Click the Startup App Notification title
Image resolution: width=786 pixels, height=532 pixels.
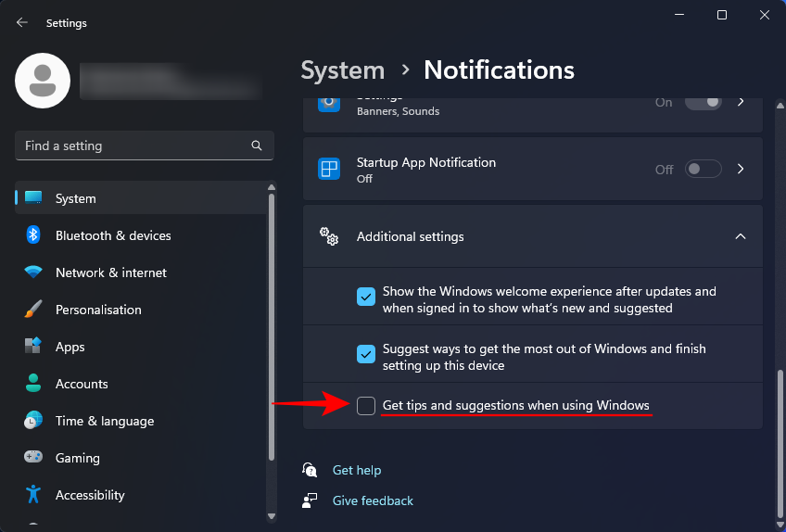pos(426,162)
